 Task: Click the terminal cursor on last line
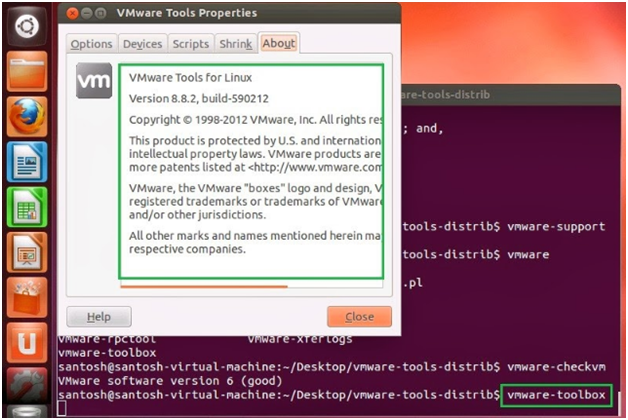point(62,408)
